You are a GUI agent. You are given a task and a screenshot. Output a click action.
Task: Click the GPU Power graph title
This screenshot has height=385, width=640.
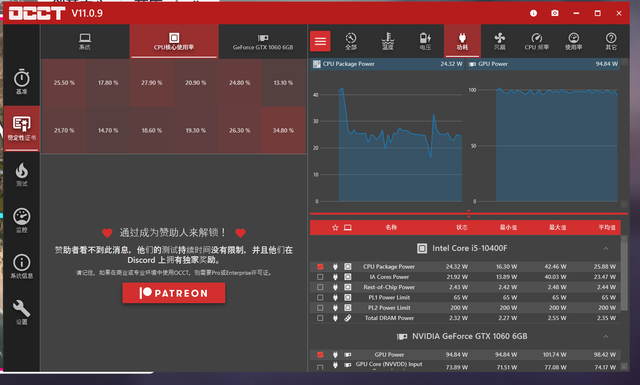[493, 64]
